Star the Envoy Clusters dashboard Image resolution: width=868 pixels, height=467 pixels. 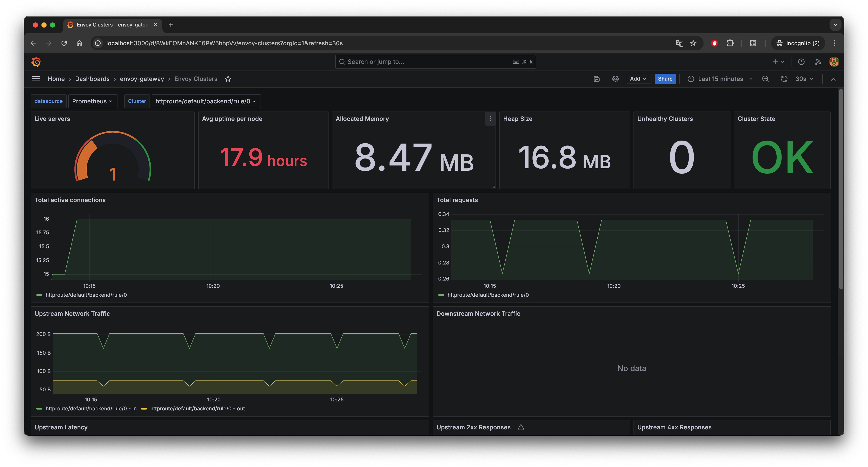228,79
